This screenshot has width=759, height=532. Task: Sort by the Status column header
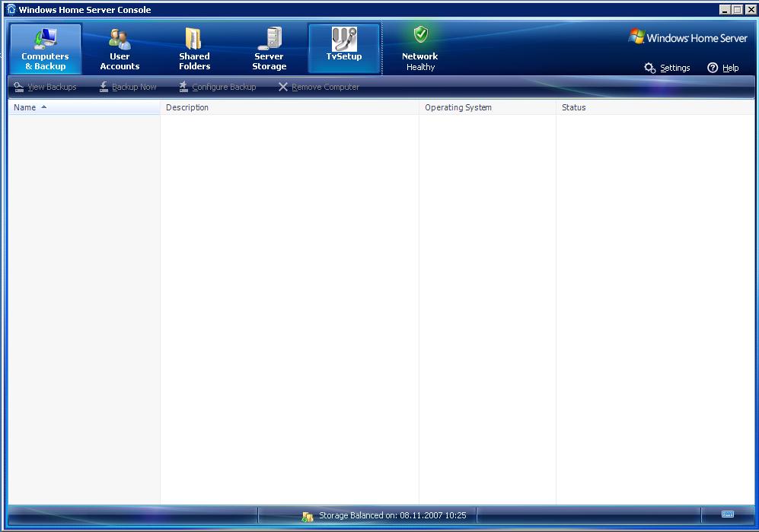point(655,107)
